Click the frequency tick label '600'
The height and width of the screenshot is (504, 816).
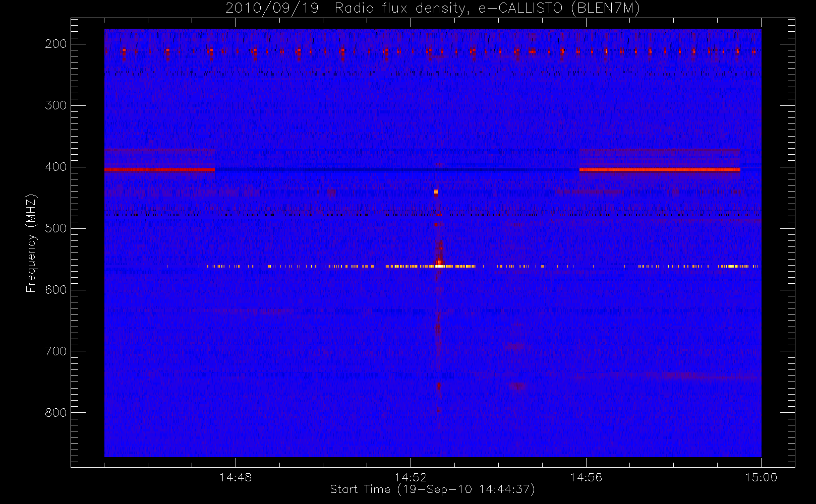pos(56,290)
